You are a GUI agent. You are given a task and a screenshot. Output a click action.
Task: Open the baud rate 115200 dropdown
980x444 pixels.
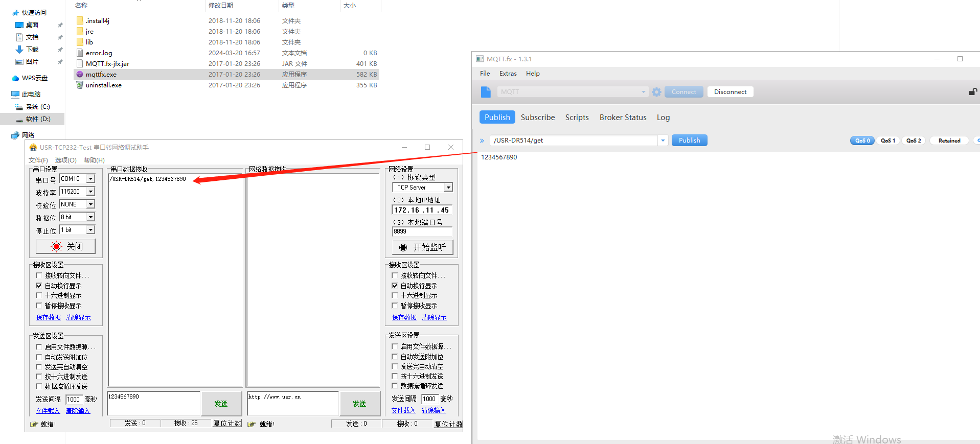point(90,192)
